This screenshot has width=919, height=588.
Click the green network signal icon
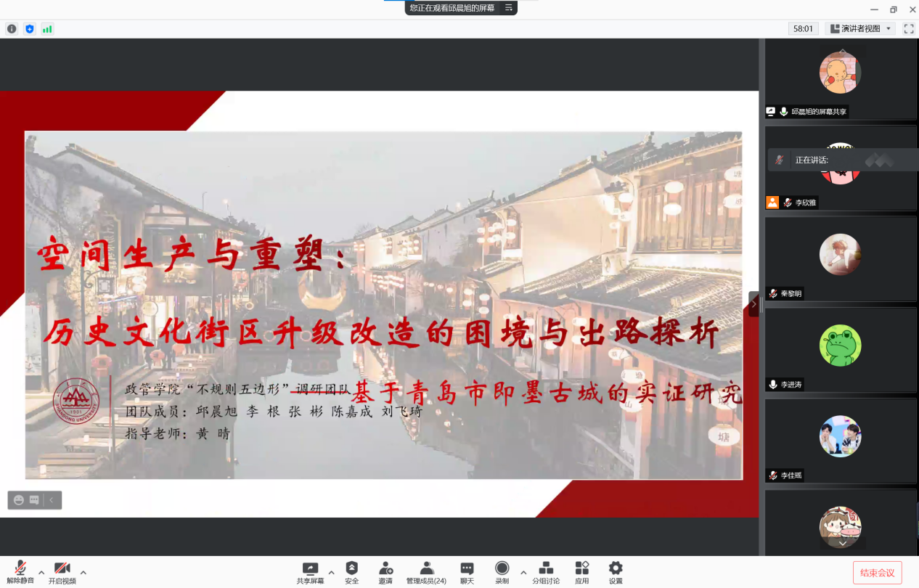[47, 29]
